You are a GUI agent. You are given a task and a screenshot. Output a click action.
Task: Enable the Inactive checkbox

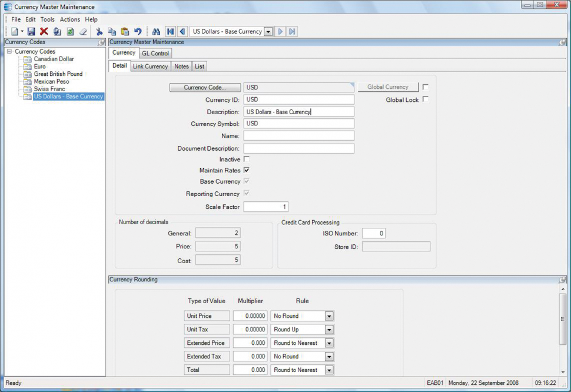[247, 159]
